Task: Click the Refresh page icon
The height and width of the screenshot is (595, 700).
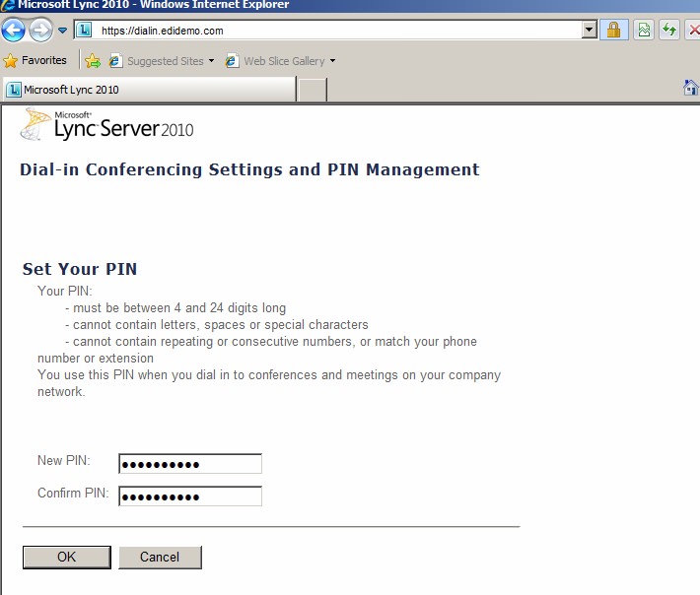Action: click(668, 31)
